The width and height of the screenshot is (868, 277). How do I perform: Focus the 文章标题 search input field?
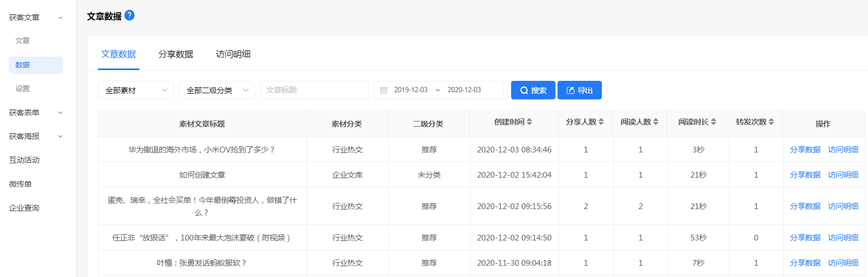click(315, 90)
